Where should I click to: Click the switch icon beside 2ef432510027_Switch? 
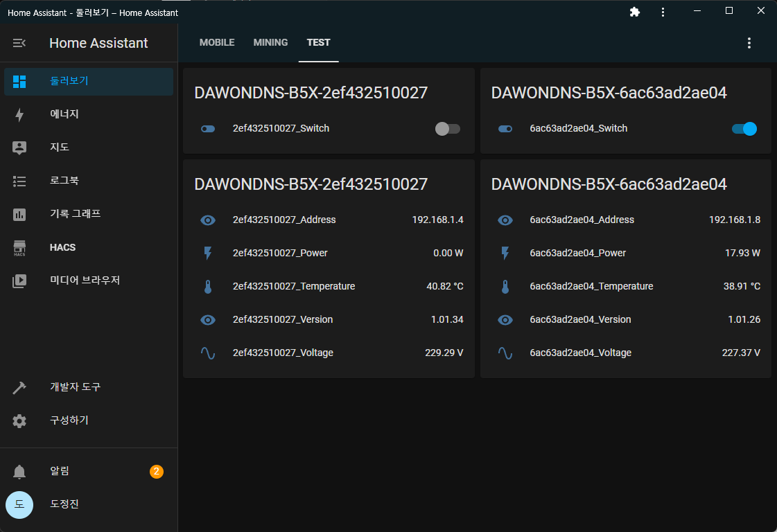click(x=208, y=129)
